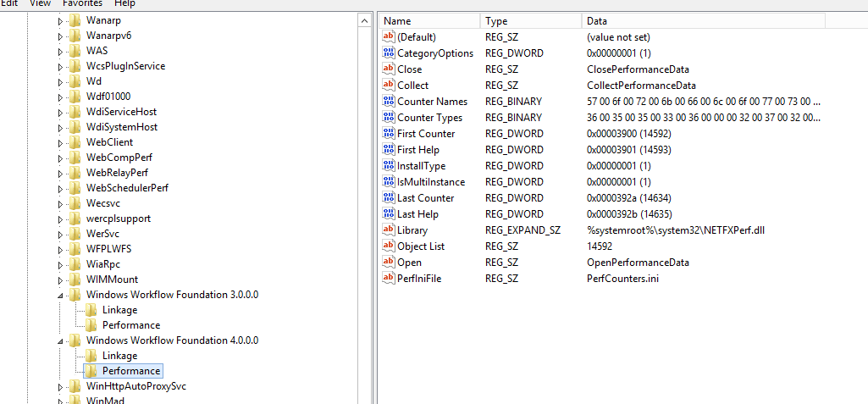The width and height of the screenshot is (868, 404).
Task: Click the Open string value icon
Action: click(389, 262)
